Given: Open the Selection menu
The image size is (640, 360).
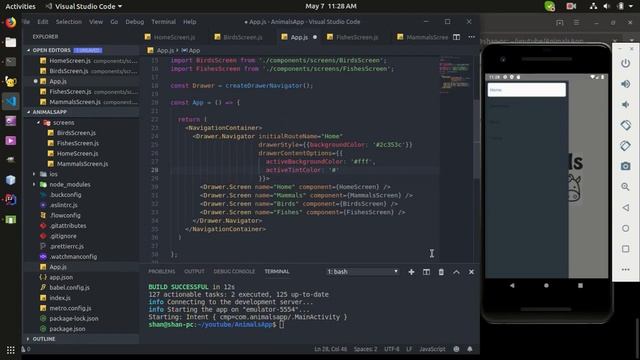Looking at the screenshot, I should click(69, 22).
